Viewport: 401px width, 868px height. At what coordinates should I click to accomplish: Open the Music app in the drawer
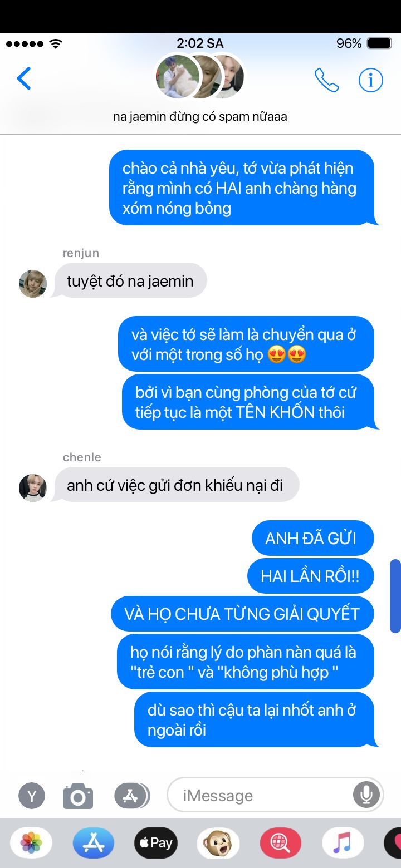[343, 843]
